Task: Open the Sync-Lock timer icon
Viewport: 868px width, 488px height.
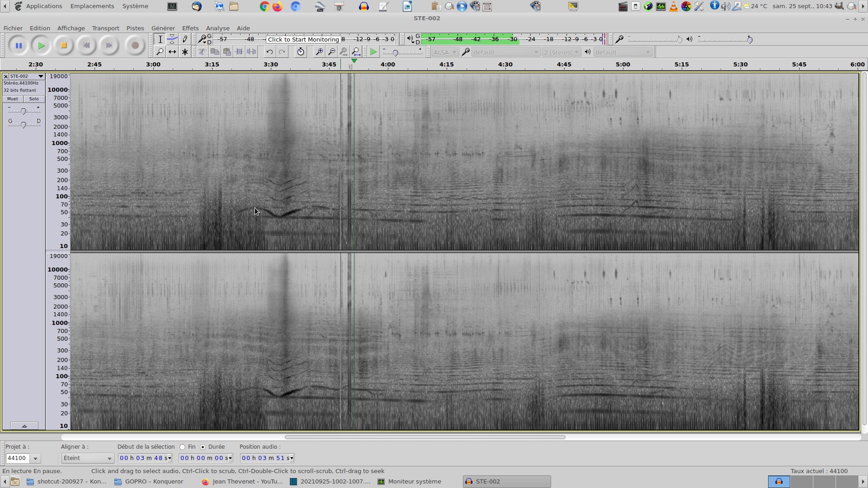Action: 301,52
